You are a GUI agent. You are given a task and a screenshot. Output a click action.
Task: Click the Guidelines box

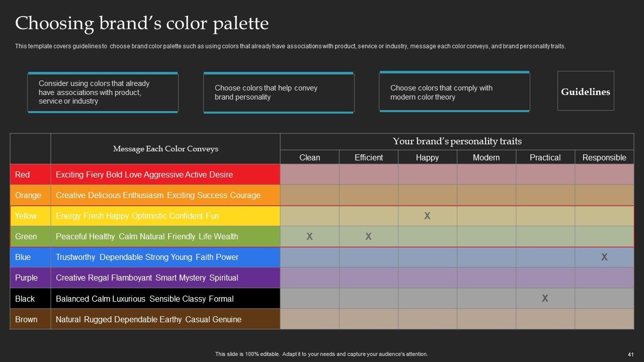(586, 91)
